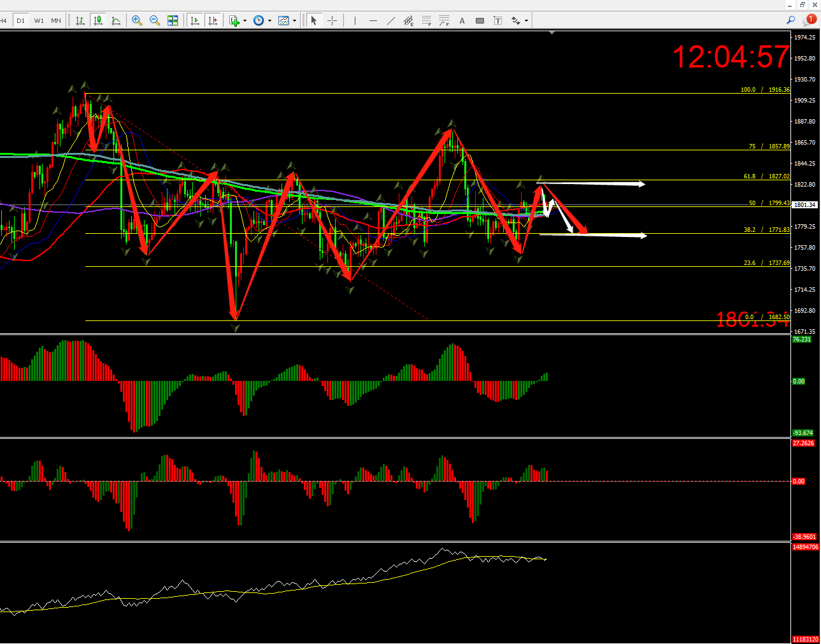
Task: Switch chart to bar chart mode
Action: (x=80, y=20)
